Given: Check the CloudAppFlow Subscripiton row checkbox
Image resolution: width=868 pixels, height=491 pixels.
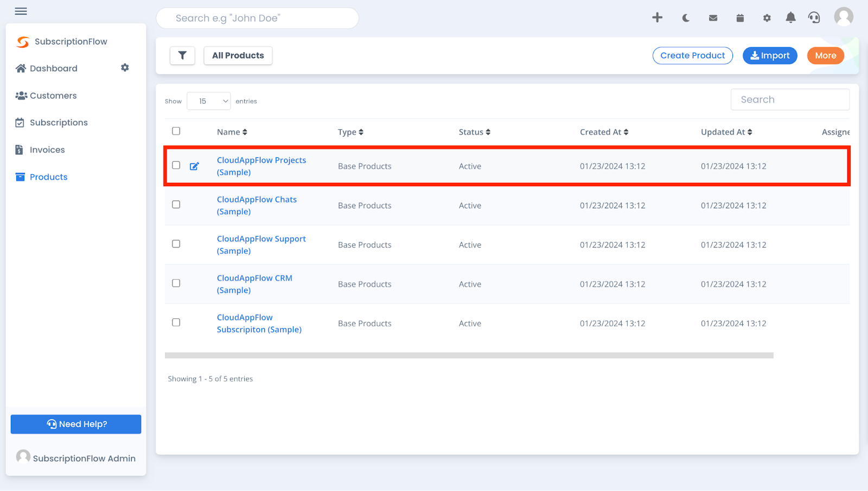Looking at the screenshot, I should click(176, 322).
